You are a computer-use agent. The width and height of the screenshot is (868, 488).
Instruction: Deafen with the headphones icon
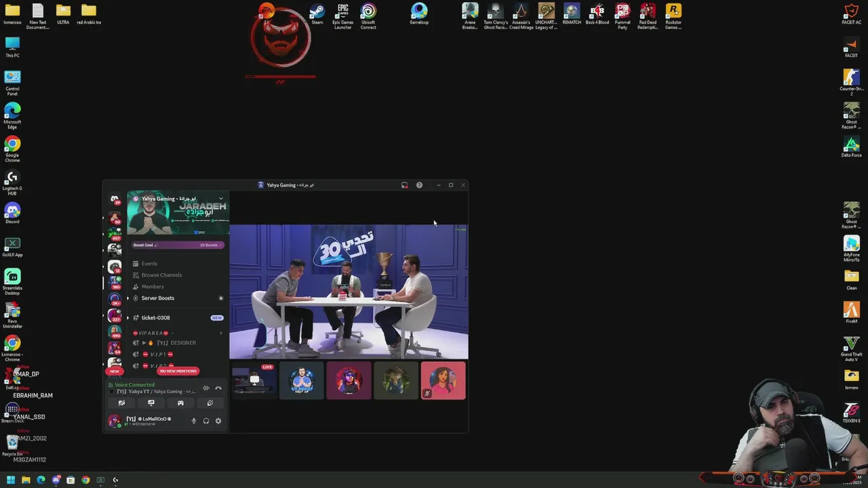click(206, 421)
